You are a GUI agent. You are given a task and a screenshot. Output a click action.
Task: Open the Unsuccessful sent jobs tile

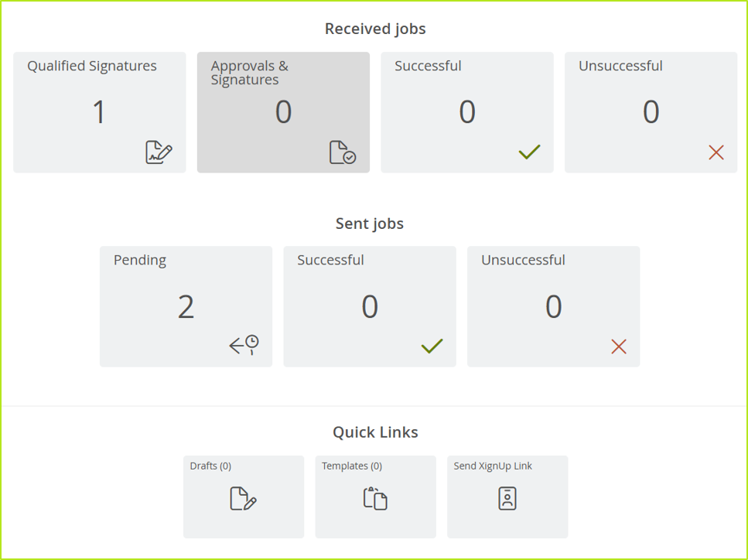coord(553,306)
